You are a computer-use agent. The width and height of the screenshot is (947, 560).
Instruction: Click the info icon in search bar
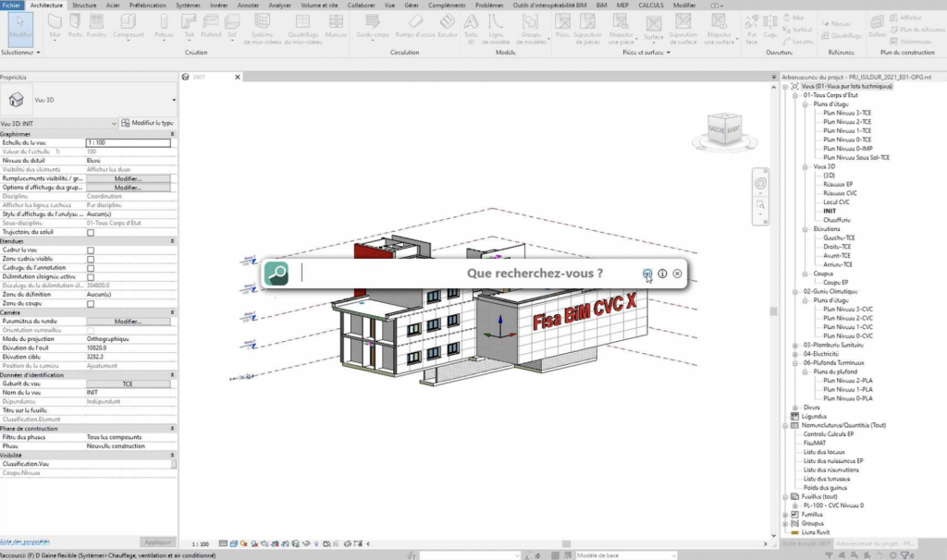662,274
